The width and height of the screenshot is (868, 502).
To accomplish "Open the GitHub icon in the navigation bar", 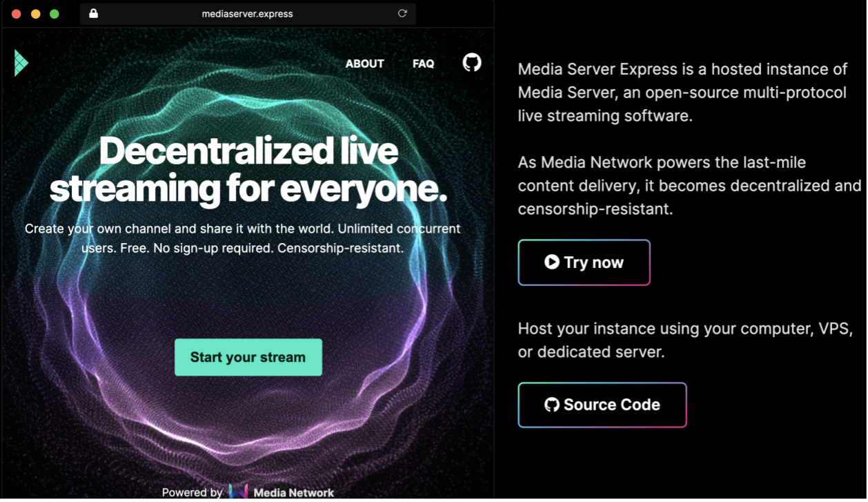I will 472,63.
